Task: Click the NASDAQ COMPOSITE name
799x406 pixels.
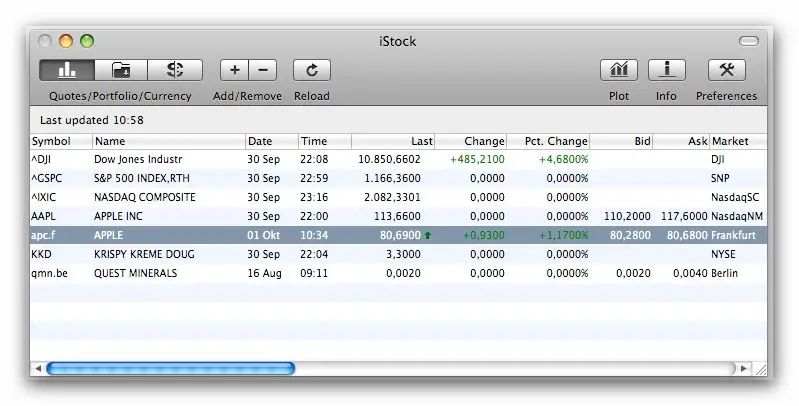Action: coord(145,197)
